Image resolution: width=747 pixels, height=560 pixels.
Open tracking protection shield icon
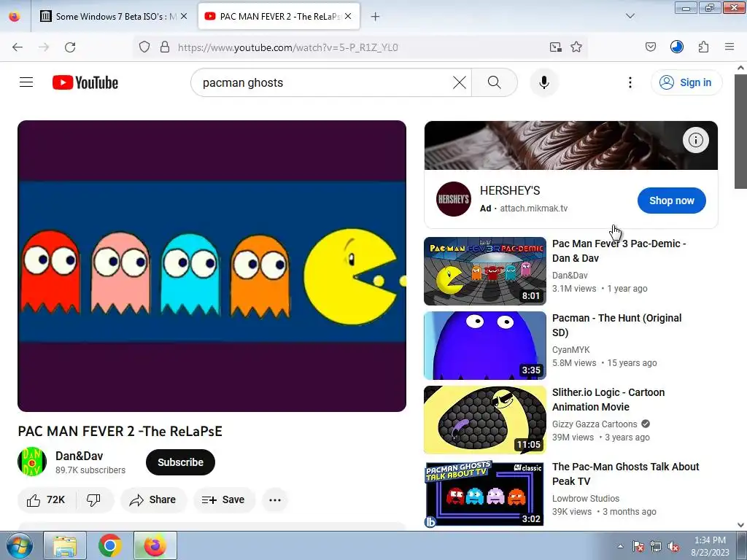pyautogui.click(x=144, y=47)
